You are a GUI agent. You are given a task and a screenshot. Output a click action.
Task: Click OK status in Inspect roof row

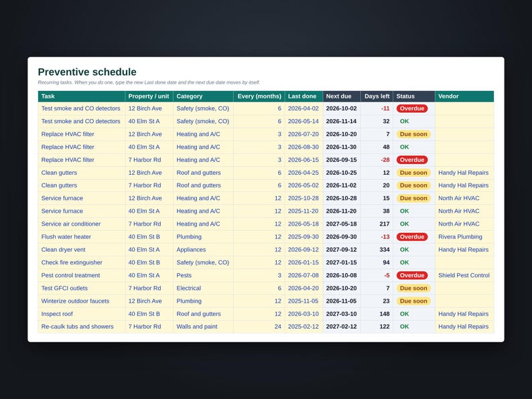click(x=404, y=314)
